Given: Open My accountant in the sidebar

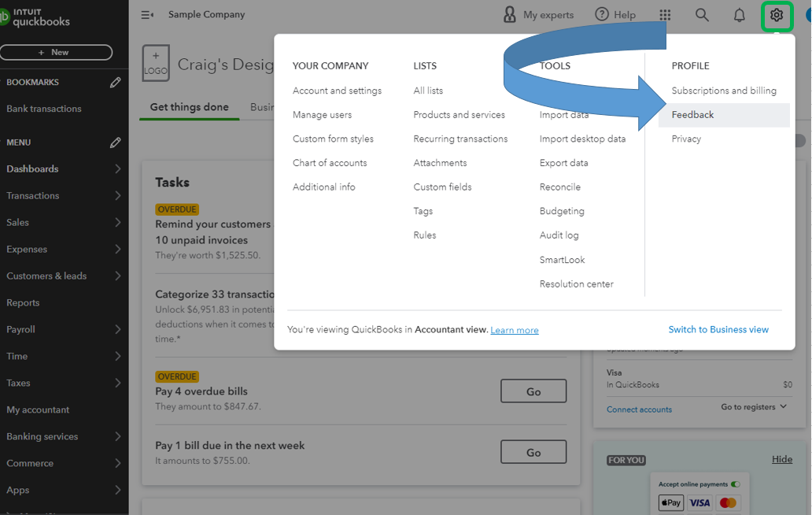Looking at the screenshot, I should tap(38, 409).
